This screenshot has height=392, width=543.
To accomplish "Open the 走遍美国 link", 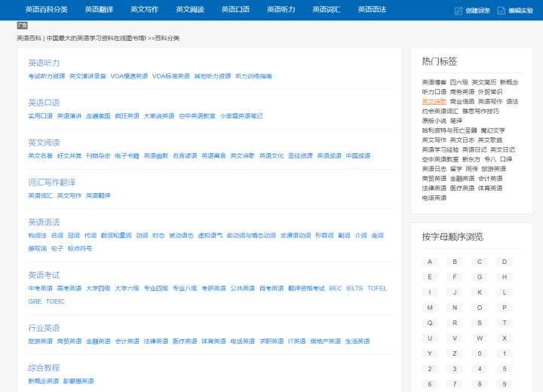I will click(98, 116).
